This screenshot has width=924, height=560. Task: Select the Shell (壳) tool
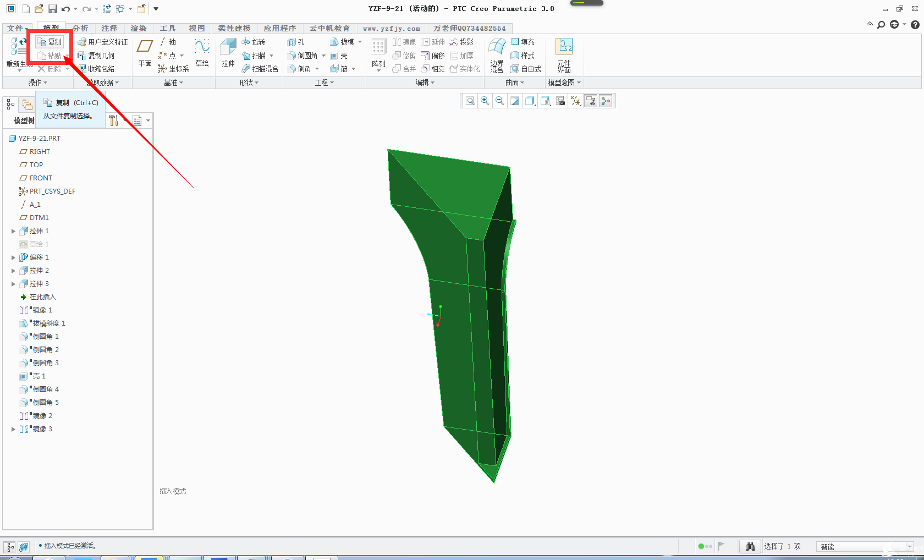coord(339,56)
